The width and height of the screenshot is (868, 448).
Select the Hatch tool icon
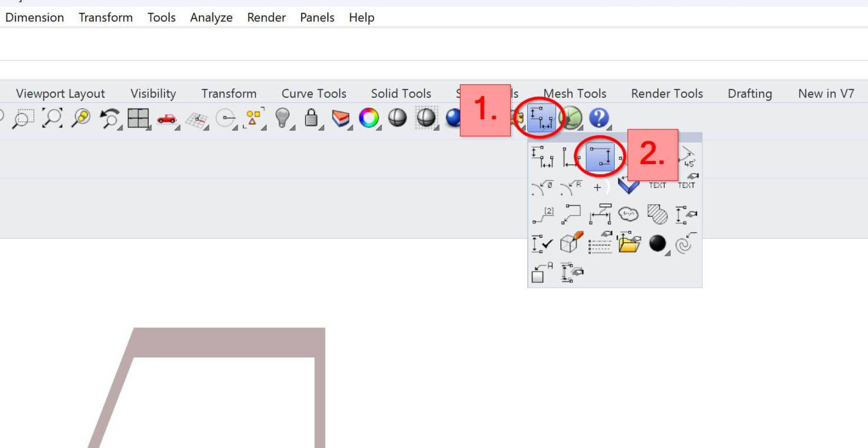click(657, 214)
